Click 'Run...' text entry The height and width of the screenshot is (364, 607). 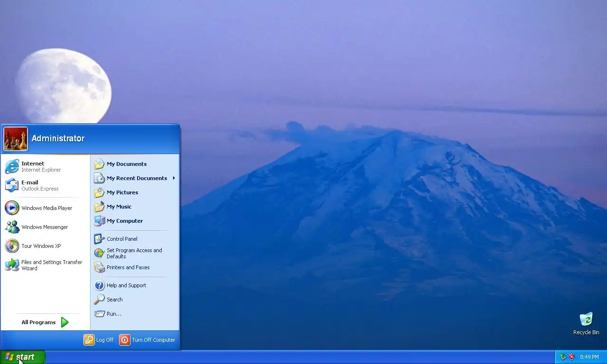114,314
